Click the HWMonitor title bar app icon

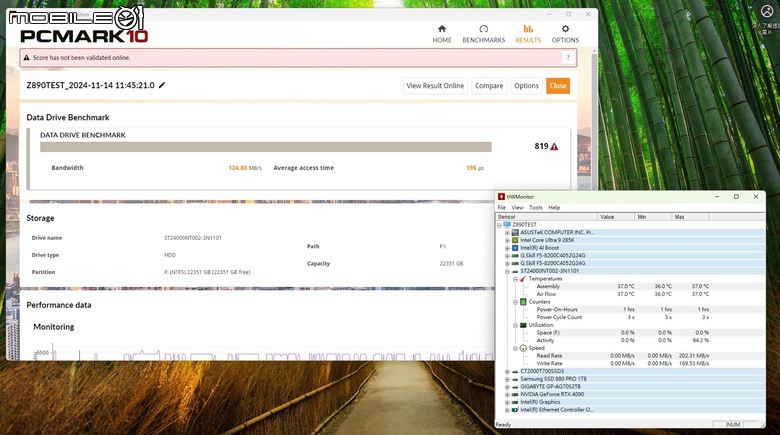click(501, 197)
